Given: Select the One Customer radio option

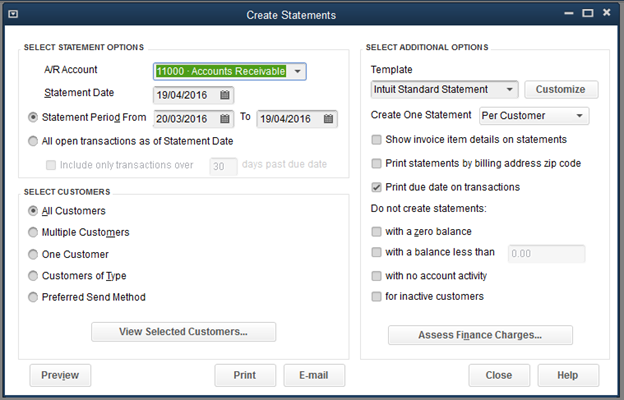Looking at the screenshot, I should point(34,254).
